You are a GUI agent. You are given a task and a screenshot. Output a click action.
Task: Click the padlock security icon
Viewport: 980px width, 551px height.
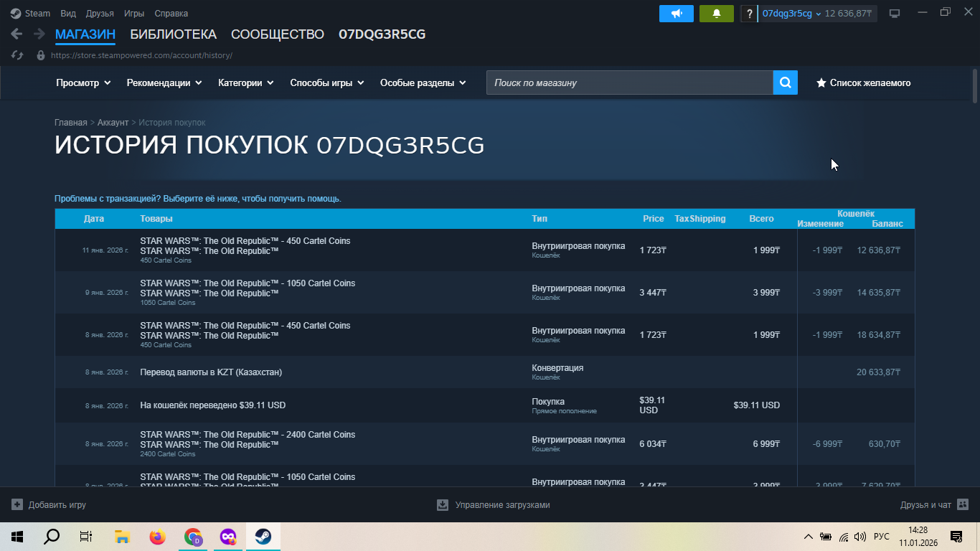point(40,55)
